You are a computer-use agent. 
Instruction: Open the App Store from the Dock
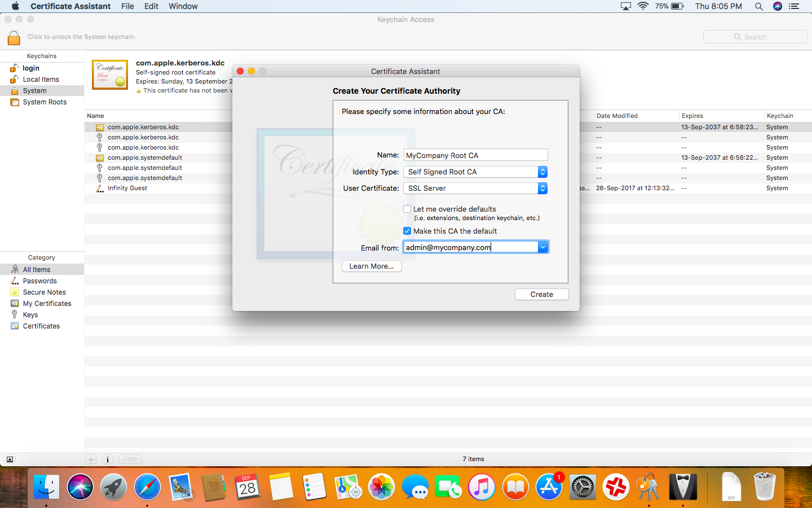click(x=549, y=487)
